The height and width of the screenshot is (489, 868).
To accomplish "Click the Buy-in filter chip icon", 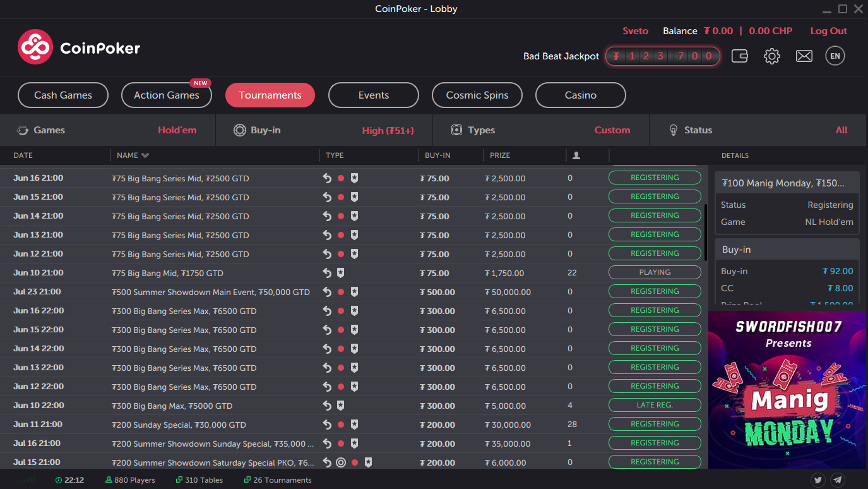I will [240, 130].
